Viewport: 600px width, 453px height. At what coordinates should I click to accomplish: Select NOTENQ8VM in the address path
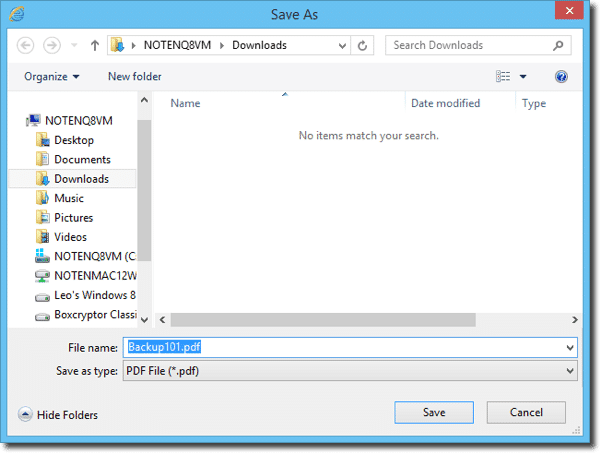click(x=177, y=45)
